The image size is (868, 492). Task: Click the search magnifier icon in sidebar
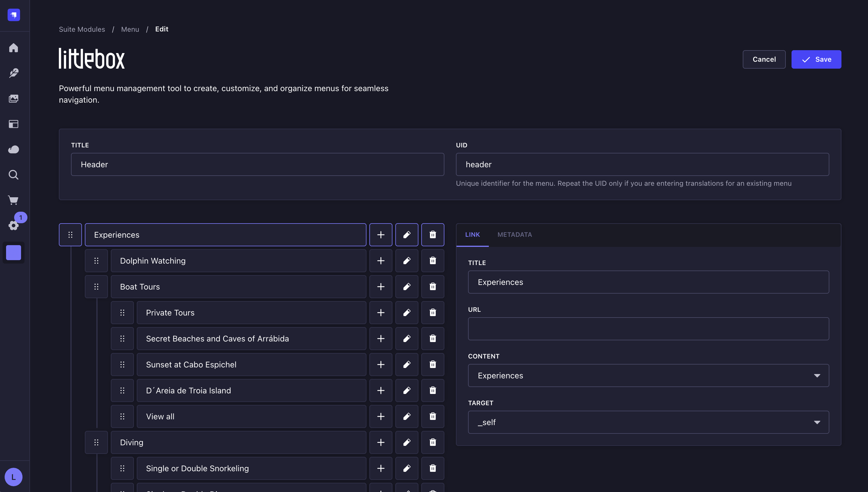[14, 175]
